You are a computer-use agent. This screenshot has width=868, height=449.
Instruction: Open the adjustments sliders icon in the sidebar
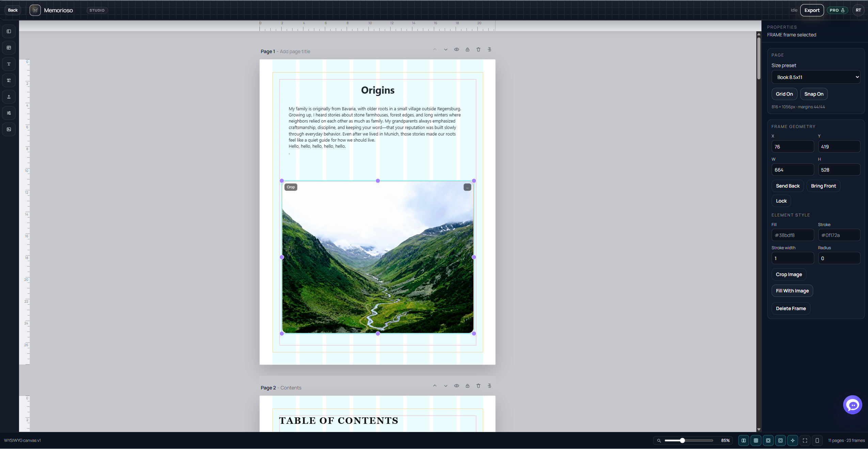click(9, 113)
